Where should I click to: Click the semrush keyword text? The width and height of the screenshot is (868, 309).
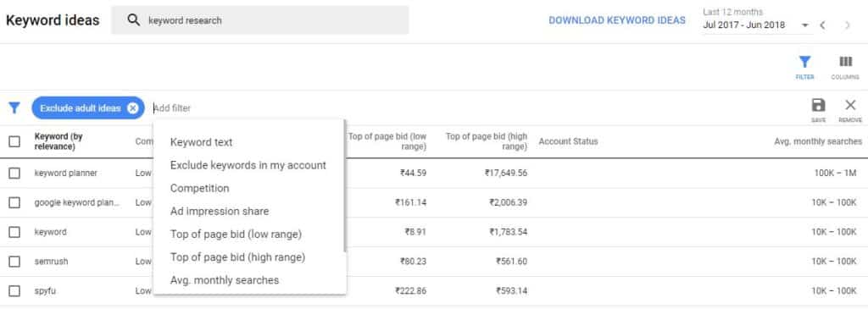51,262
